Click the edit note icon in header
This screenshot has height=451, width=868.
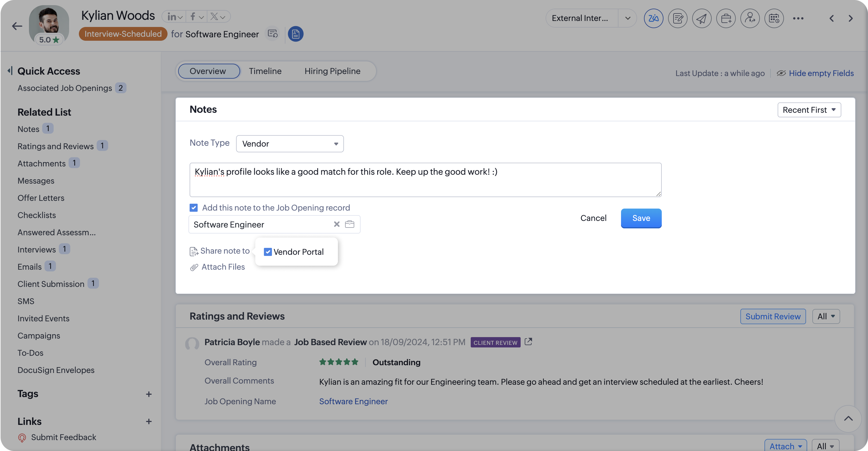[x=678, y=18]
